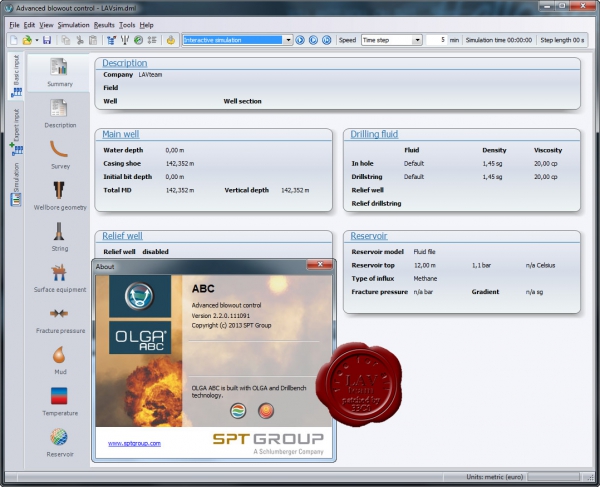Close the About dialog
Screen dimensions: 600x487
[x=320, y=265]
